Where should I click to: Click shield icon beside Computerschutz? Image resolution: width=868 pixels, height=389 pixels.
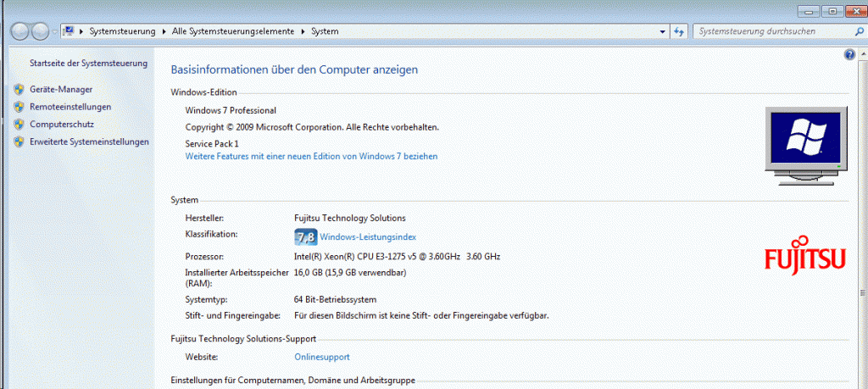(19, 125)
